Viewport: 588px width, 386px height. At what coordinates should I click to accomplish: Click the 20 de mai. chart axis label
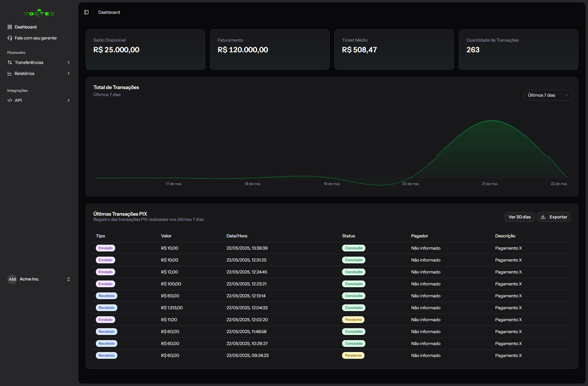coord(411,184)
